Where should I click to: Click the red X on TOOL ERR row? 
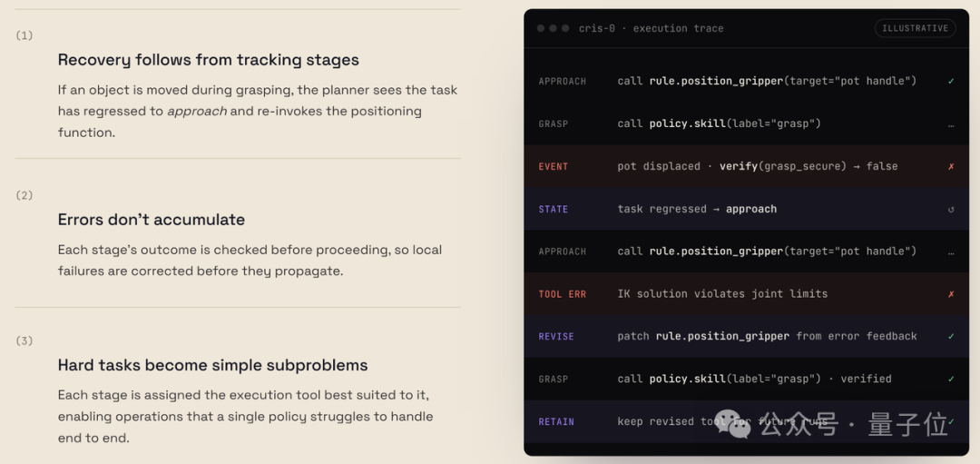951,294
